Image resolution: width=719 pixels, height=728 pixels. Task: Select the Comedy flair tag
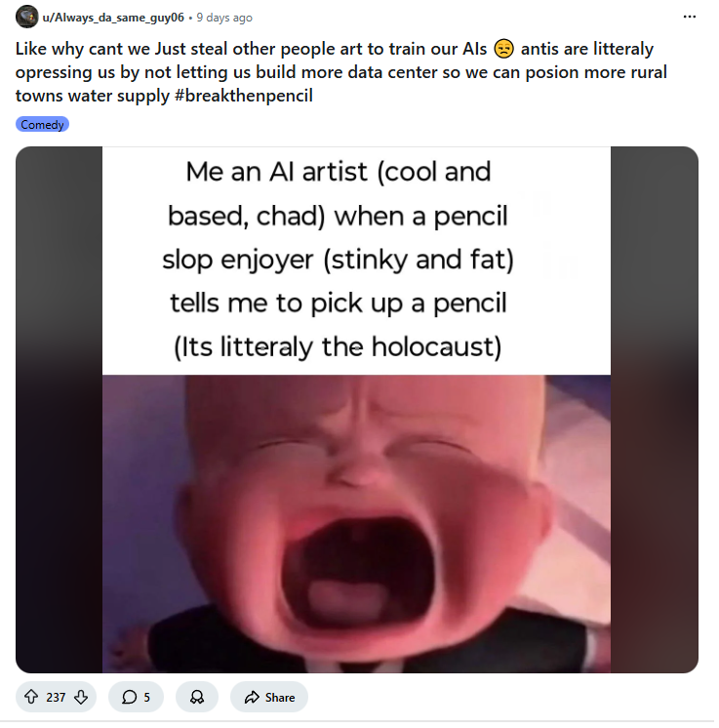42,125
